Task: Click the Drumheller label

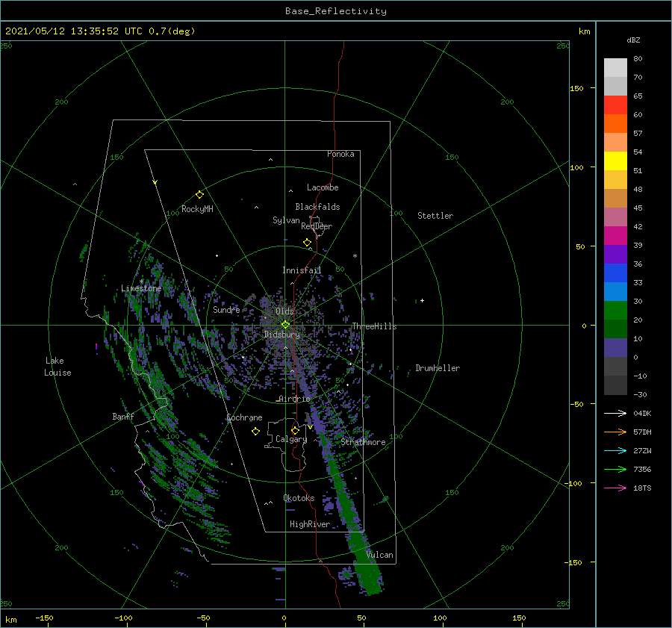Action: 438,368
